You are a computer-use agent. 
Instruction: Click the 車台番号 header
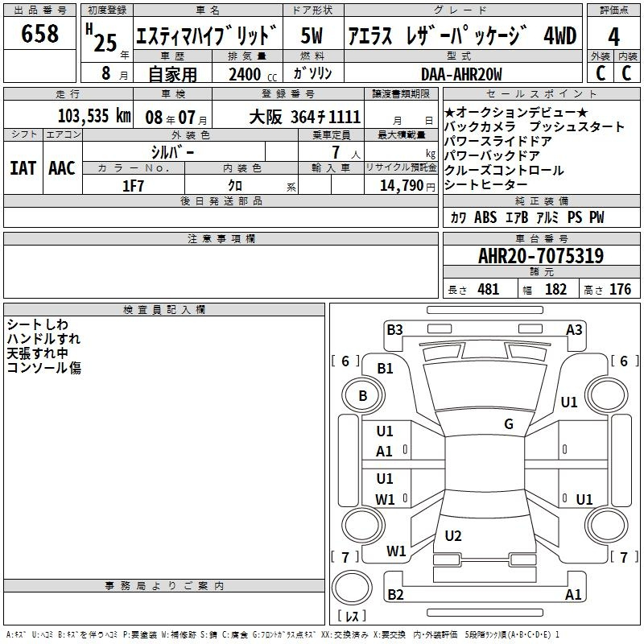pyautogui.click(x=541, y=238)
